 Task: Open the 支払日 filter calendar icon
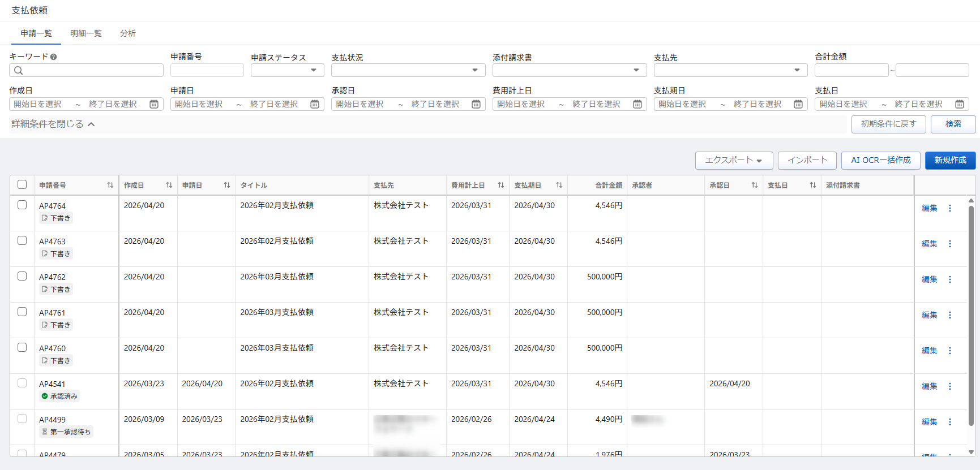960,104
